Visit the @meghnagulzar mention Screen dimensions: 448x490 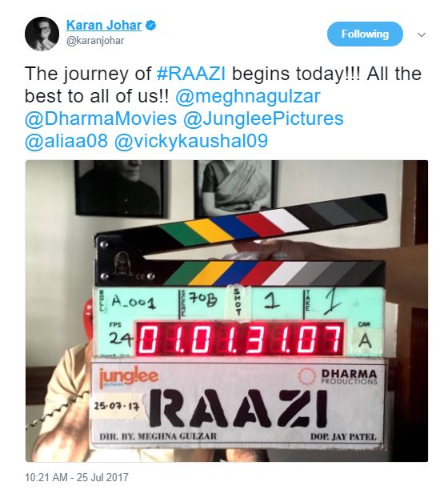(248, 96)
